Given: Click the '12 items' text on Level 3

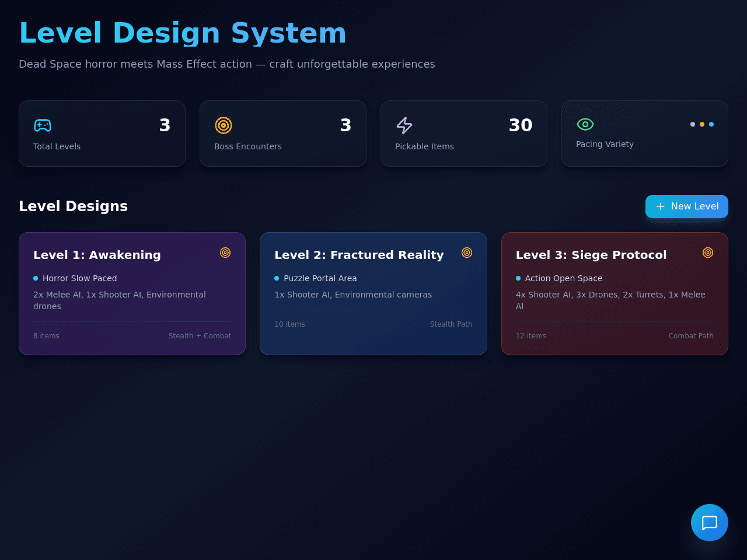Looking at the screenshot, I should pos(531,336).
